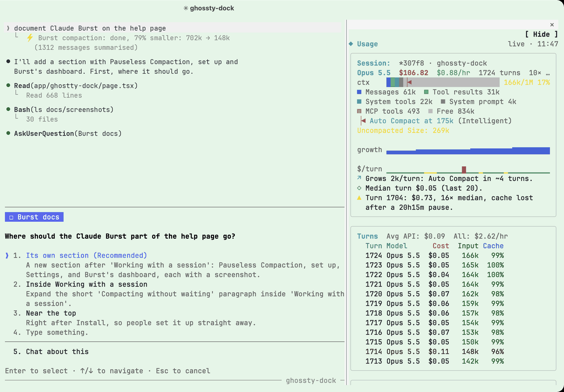
Task: Click the blue Messages 61k legend swatch
Action: (x=359, y=92)
